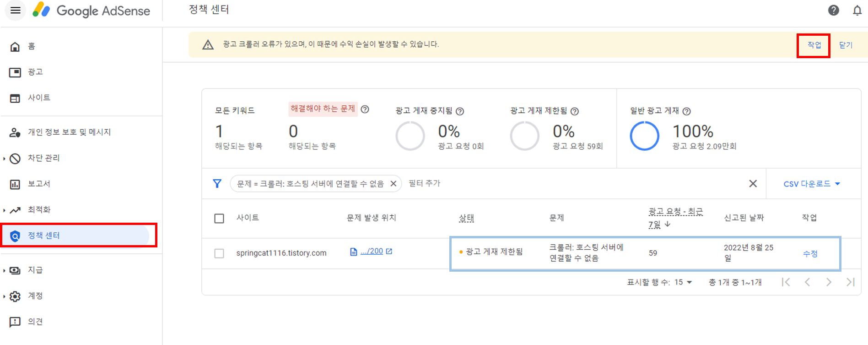Expand the 지급 sidebar section arrow
Image resolution: width=868 pixels, height=345 pixels.
(x=4, y=270)
